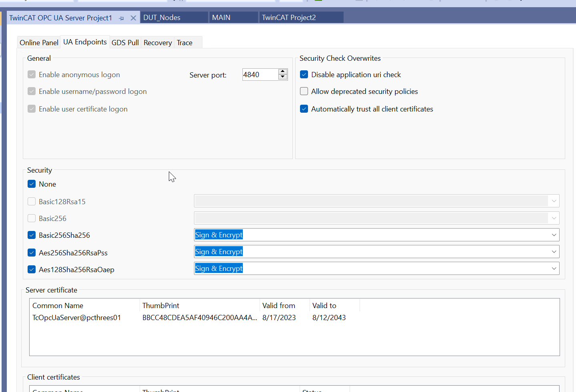The image size is (576, 392).
Task: Click the 'Server port:' label
Action: pos(208,75)
